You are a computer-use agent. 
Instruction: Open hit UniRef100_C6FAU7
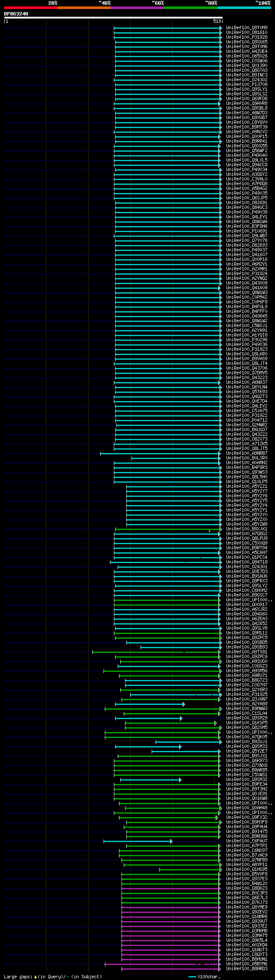pyautogui.click(x=247, y=841)
